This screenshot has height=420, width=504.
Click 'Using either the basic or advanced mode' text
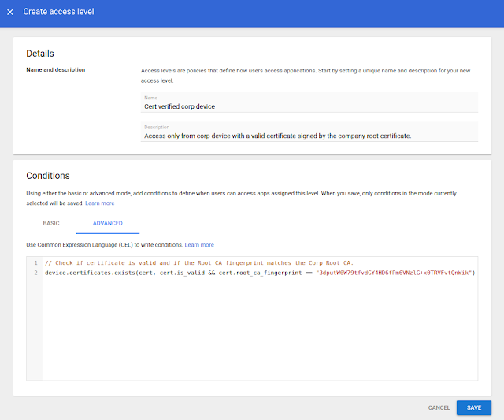click(241, 198)
